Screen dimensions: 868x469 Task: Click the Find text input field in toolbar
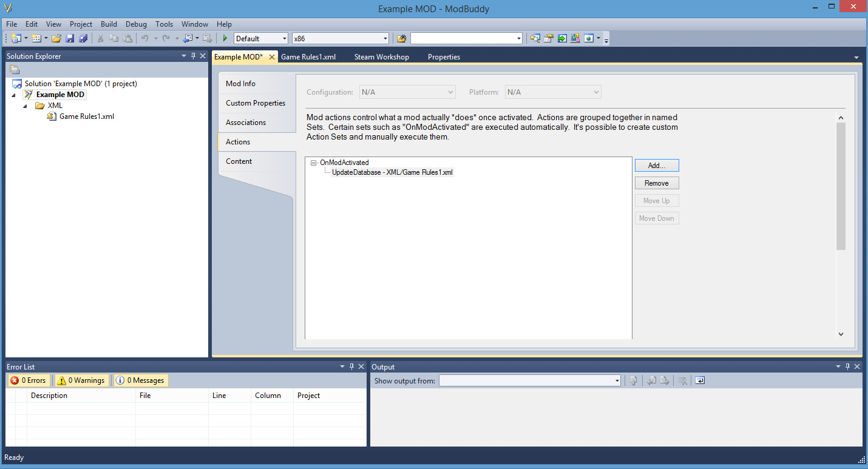[x=463, y=38]
